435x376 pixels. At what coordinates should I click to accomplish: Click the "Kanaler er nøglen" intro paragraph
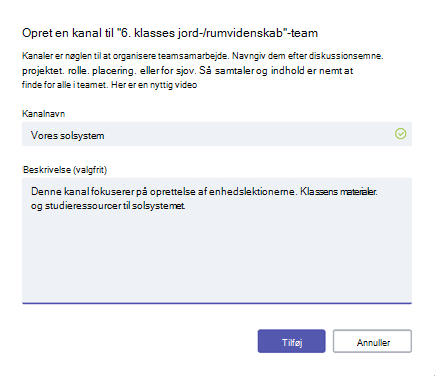coord(203,70)
